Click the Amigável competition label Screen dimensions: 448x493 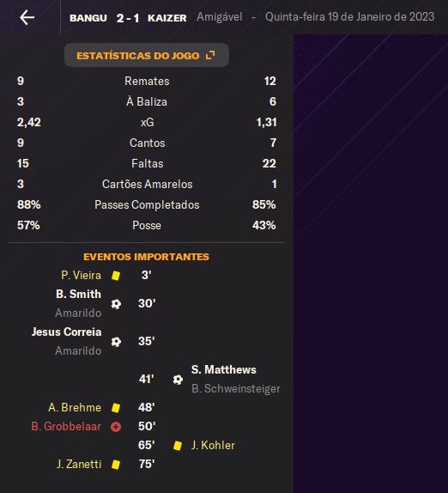[x=220, y=16]
